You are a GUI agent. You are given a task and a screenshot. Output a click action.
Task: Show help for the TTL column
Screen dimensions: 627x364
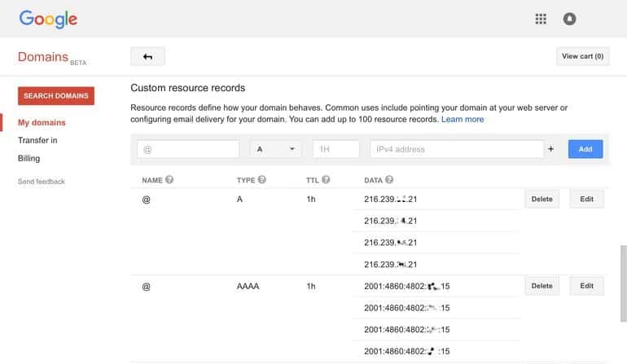(326, 180)
